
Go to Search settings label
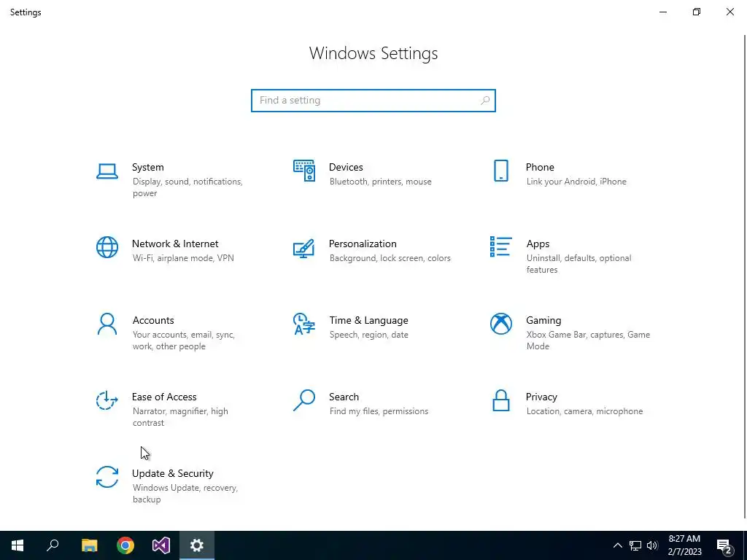pyautogui.click(x=344, y=397)
